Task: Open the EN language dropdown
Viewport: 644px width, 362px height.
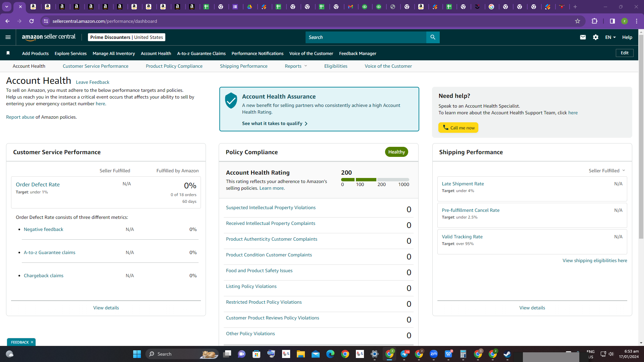Action: [610, 37]
